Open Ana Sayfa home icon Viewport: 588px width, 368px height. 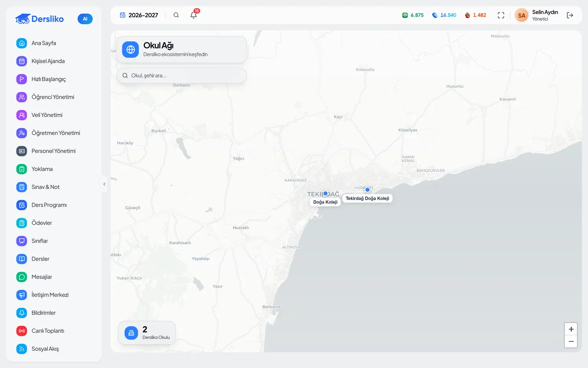click(x=22, y=43)
